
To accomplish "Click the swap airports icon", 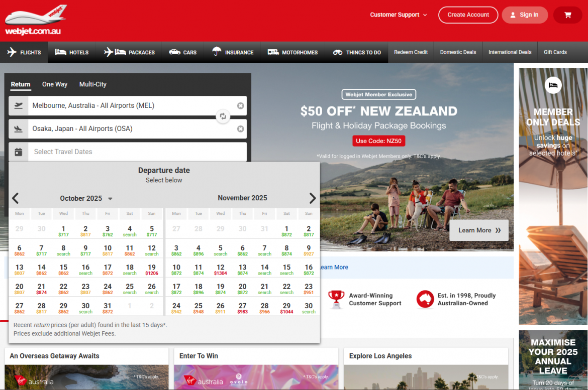I will point(223,116).
